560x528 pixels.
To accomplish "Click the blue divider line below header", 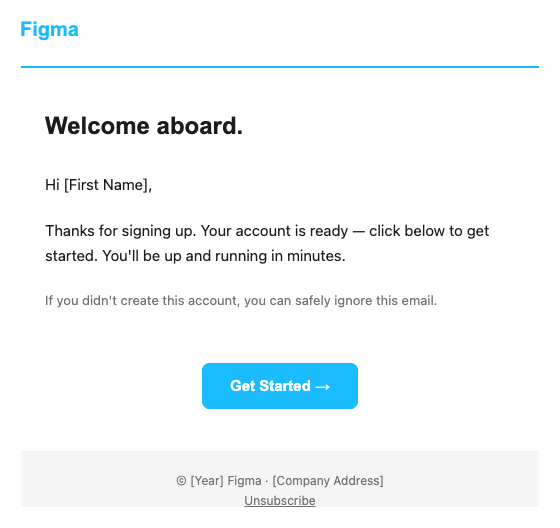I will point(280,67).
